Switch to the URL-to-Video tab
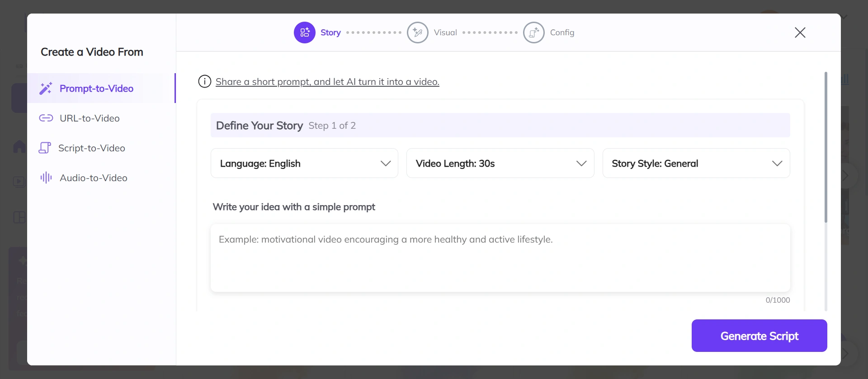This screenshot has width=868, height=379. point(101,118)
